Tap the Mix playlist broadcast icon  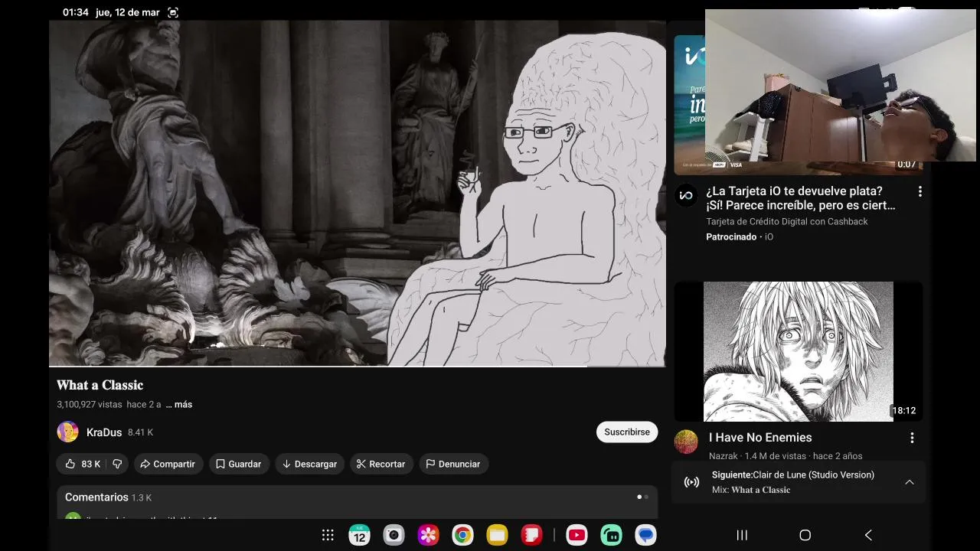(x=691, y=482)
